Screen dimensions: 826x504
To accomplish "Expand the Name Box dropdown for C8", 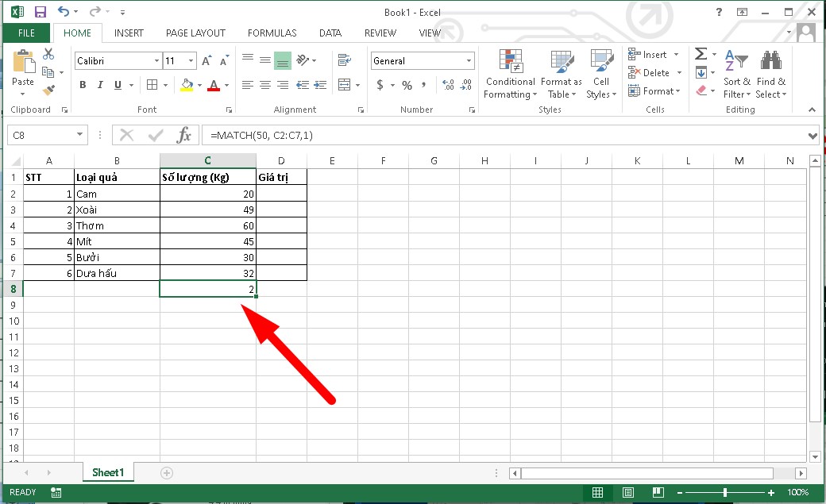I will 79,135.
